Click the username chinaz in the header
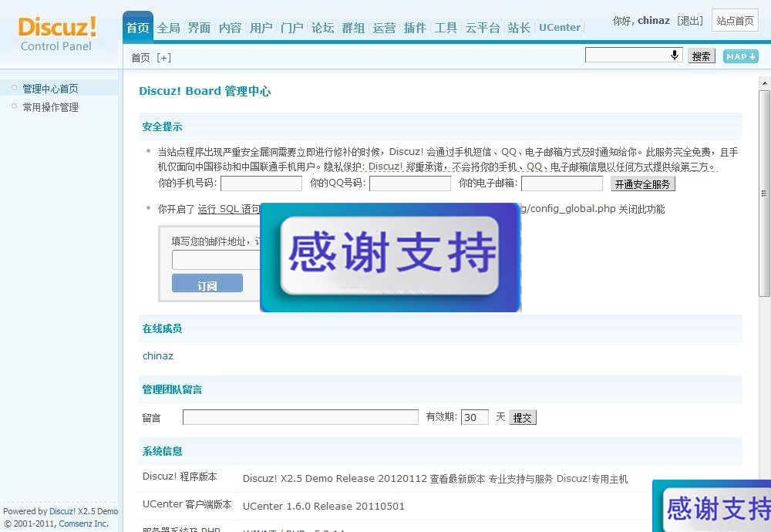 [x=654, y=21]
